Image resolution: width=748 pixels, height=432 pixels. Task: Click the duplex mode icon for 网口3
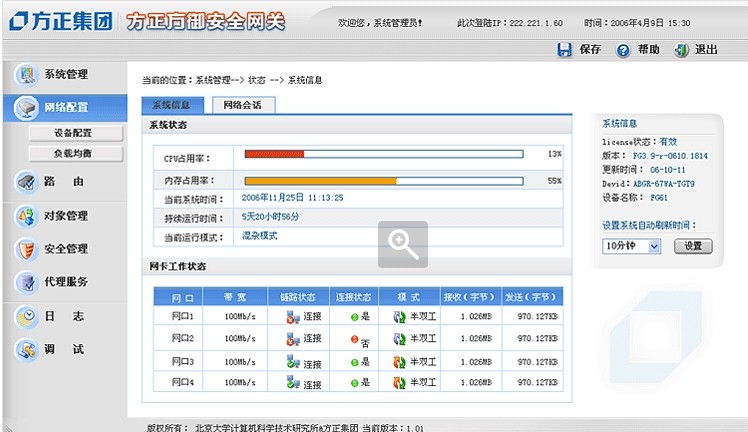coord(399,362)
